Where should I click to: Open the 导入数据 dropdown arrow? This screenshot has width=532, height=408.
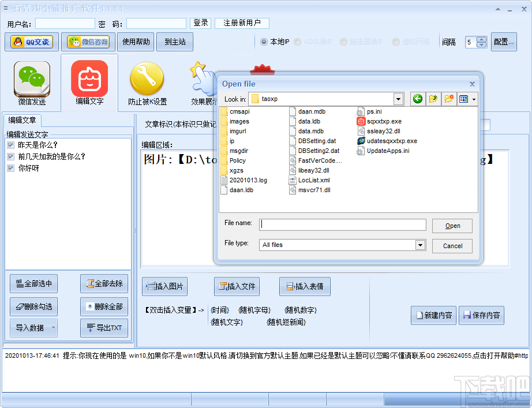53,328
